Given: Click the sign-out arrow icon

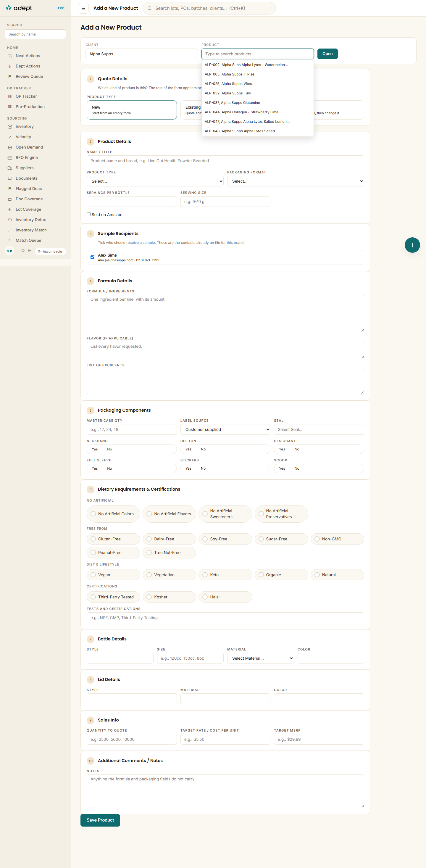Looking at the screenshot, I should pyautogui.click(x=30, y=250).
